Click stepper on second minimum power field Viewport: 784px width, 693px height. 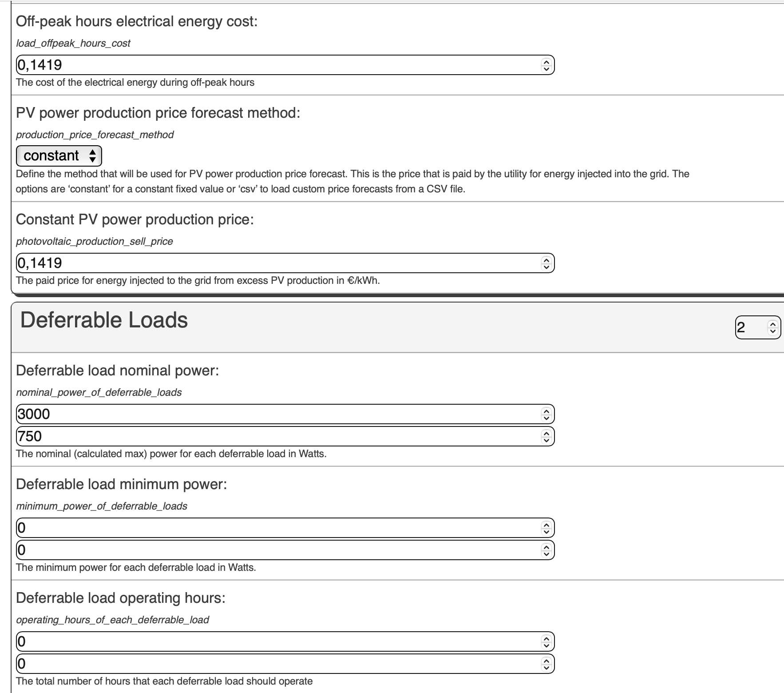[x=546, y=550]
